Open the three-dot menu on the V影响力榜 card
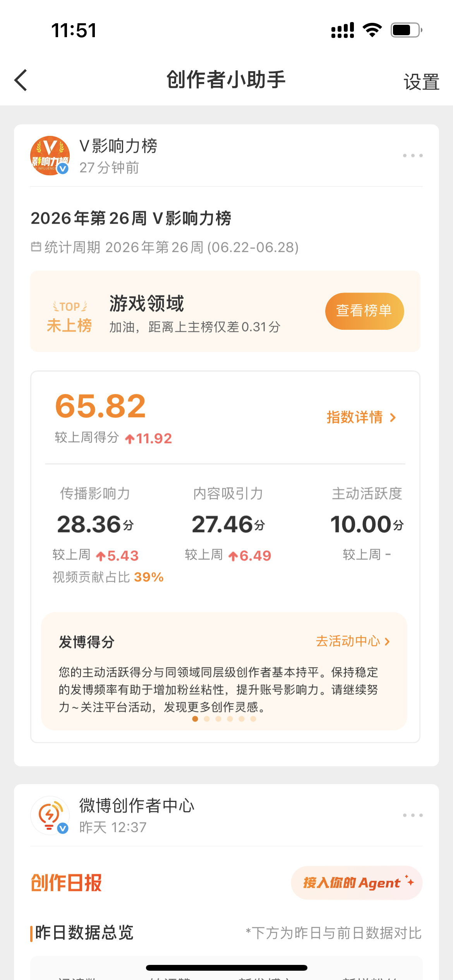The image size is (453, 980). point(413,156)
